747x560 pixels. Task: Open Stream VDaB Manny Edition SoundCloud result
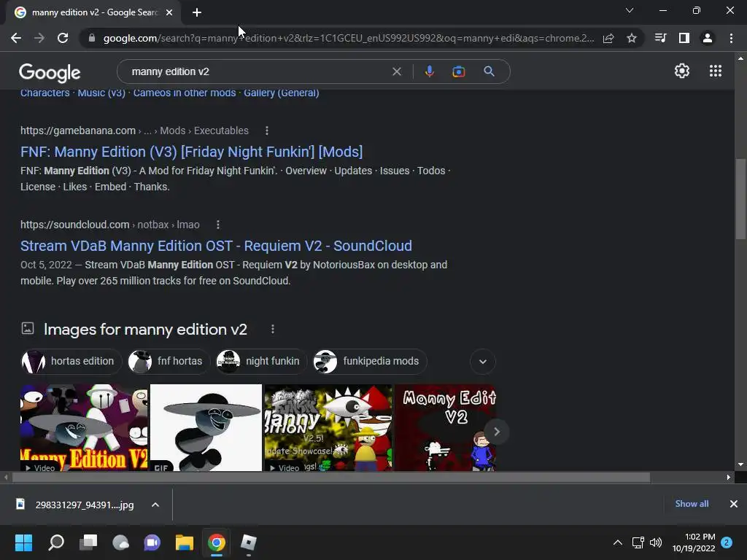point(216,246)
